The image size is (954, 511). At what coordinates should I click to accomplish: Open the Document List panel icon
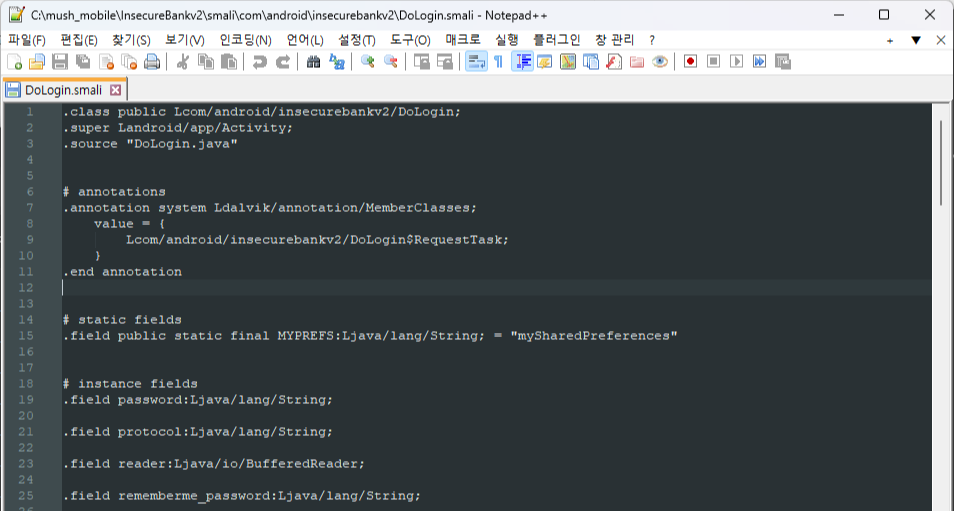tap(591, 61)
